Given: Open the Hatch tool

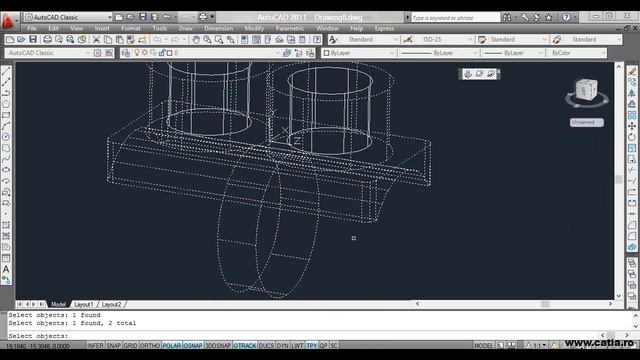Looking at the screenshot, I should pos(6,225).
